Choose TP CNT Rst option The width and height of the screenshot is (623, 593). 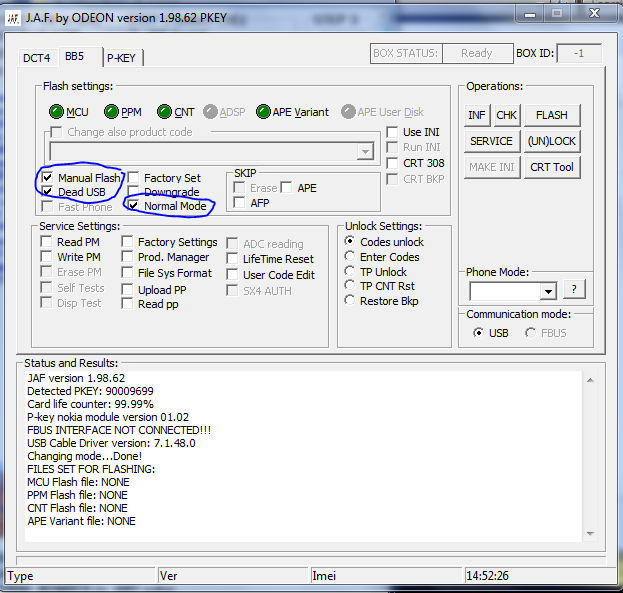(x=350, y=285)
